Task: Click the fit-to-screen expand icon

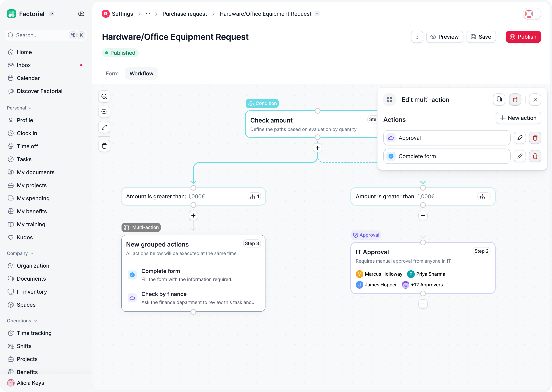Action: point(104,127)
